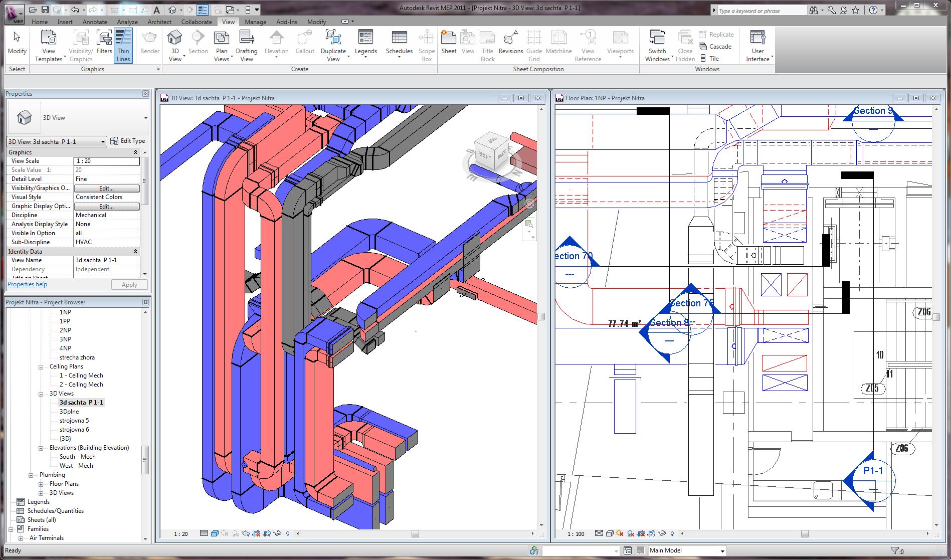This screenshot has height=560, width=951.
Task: Switch to the Manage ribbon tab
Action: [255, 22]
